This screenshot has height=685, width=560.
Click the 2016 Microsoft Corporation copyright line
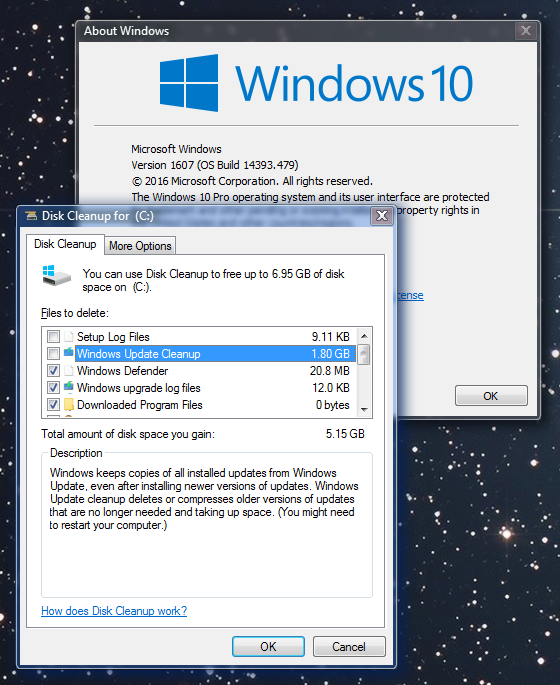coord(252,181)
